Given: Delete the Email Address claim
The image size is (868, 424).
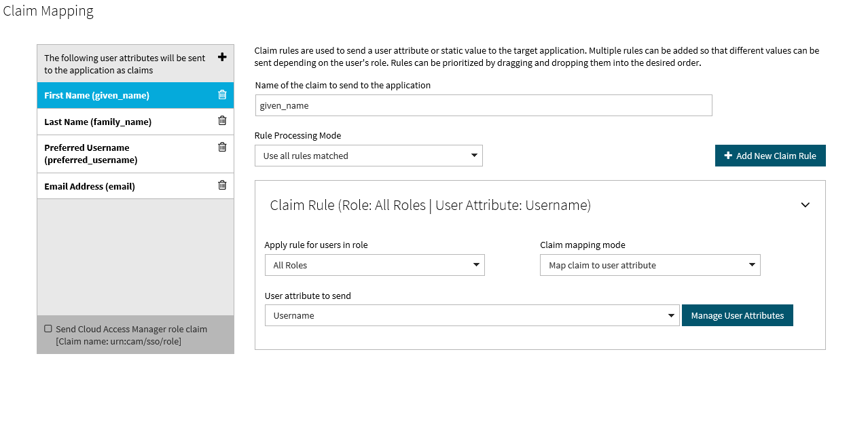Looking at the screenshot, I should (222, 185).
